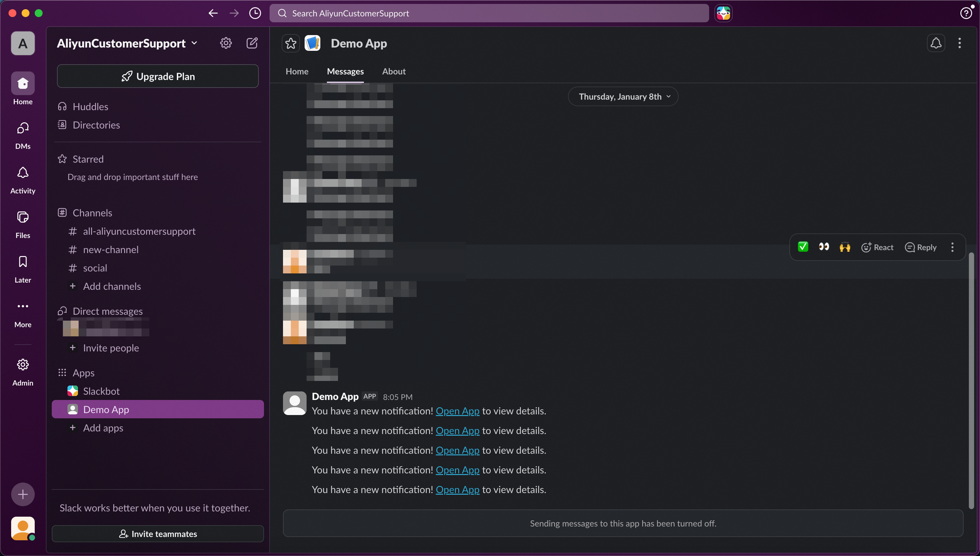980x556 pixels.
Task: Collapse the Apps section
Action: point(84,373)
